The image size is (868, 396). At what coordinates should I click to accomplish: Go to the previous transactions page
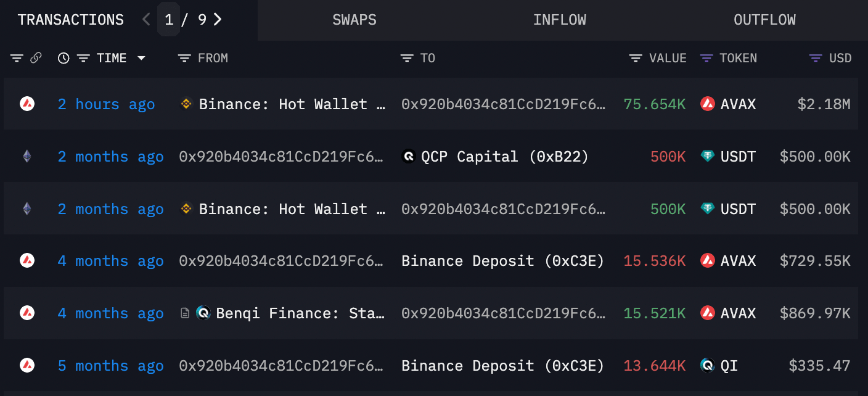coord(146,20)
